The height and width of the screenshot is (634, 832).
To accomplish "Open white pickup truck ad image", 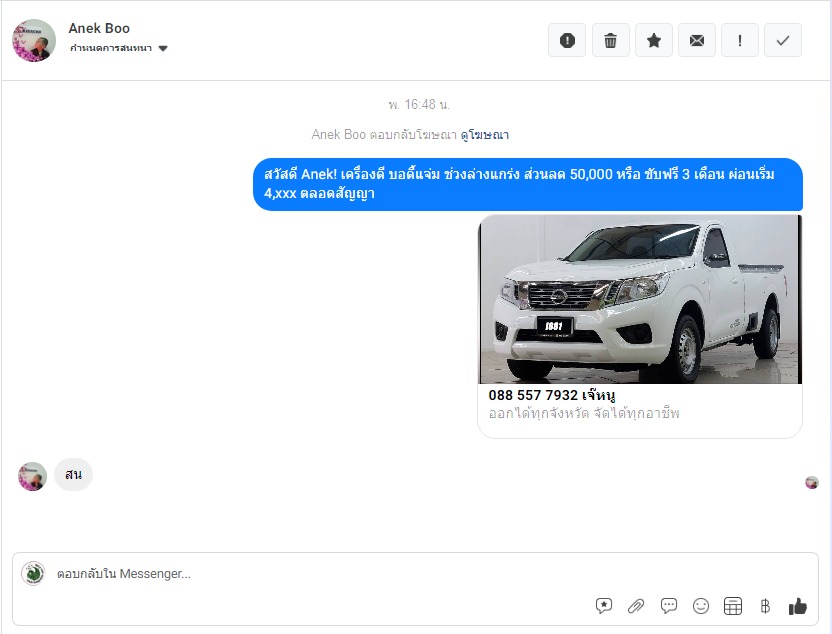I will coord(640,299).
